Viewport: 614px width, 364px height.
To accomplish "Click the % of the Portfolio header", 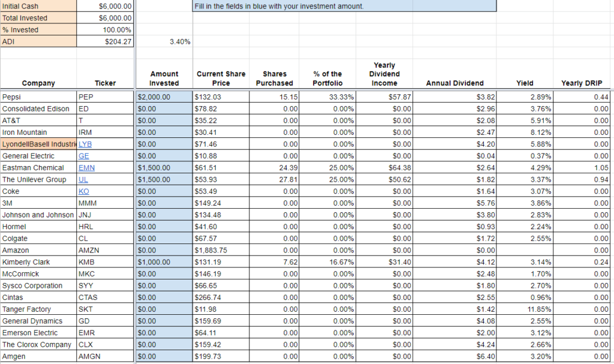I will [x=327, y=79].
